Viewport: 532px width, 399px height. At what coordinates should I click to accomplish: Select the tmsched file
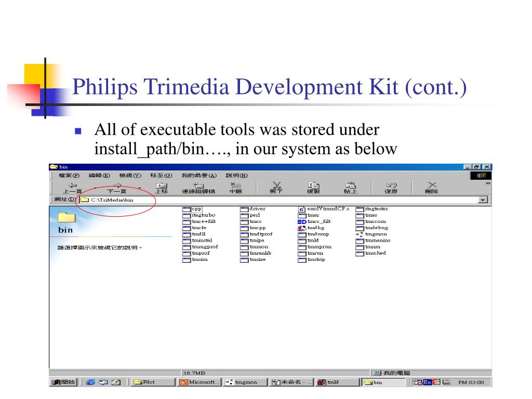point(371,253)
